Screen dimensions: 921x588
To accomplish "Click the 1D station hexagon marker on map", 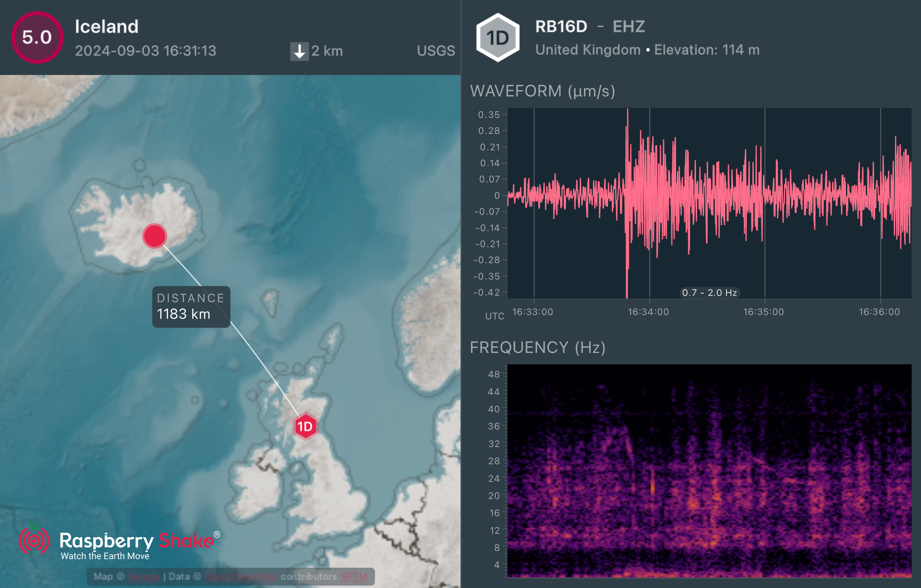I will pos(305,426).
